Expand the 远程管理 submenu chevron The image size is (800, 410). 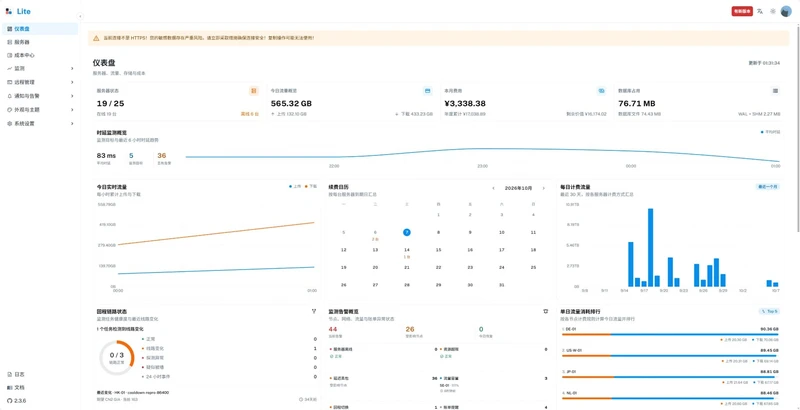point(72,82)
